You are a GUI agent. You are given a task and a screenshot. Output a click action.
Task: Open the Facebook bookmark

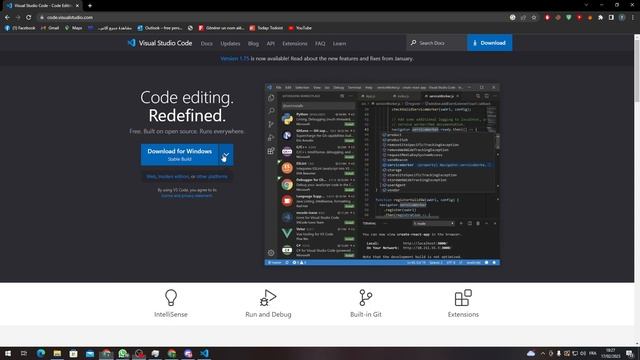(x=20, y=28)
